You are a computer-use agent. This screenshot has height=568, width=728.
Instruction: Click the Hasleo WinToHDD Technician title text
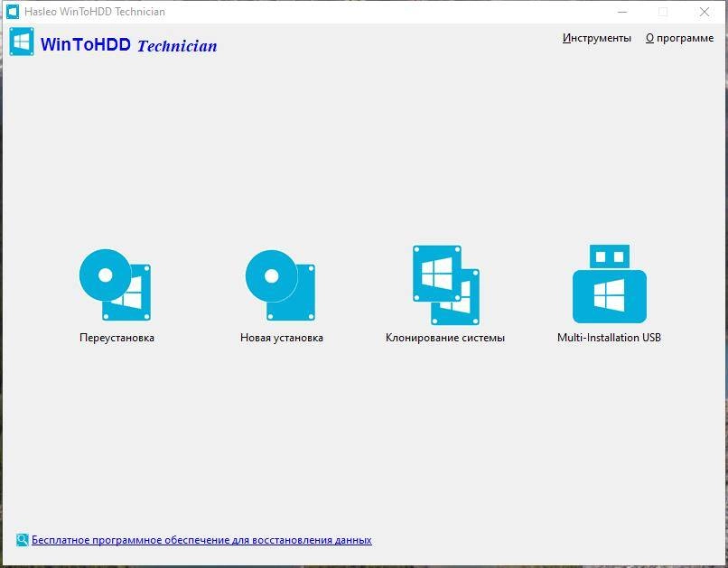(x=95, y=12)
